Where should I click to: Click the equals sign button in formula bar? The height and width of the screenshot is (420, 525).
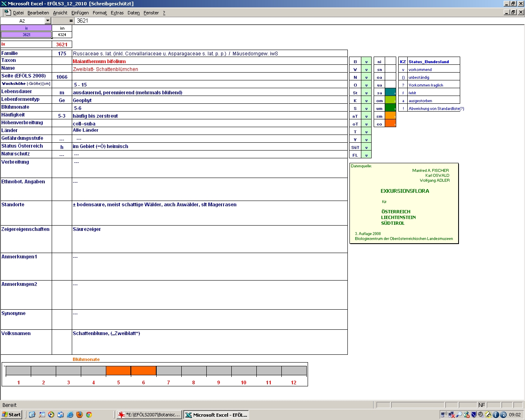click(71, 21)
